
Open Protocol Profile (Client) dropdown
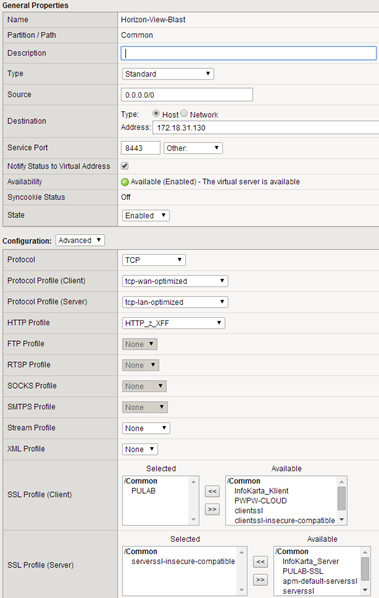(x=175, y=281)
